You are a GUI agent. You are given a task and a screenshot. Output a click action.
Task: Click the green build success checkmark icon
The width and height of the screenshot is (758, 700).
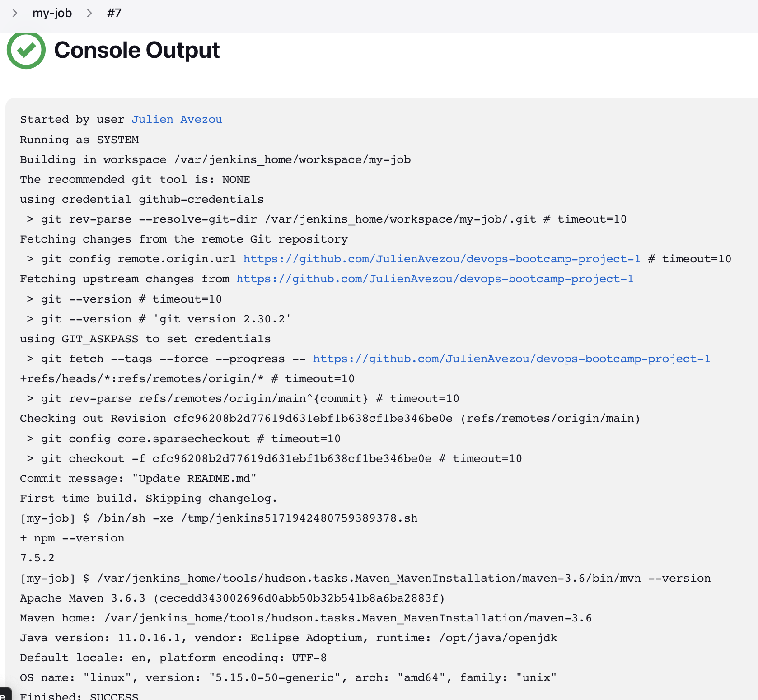click(x=26, y=50)
